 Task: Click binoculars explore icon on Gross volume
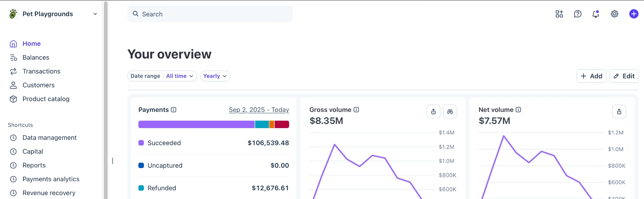450,112
